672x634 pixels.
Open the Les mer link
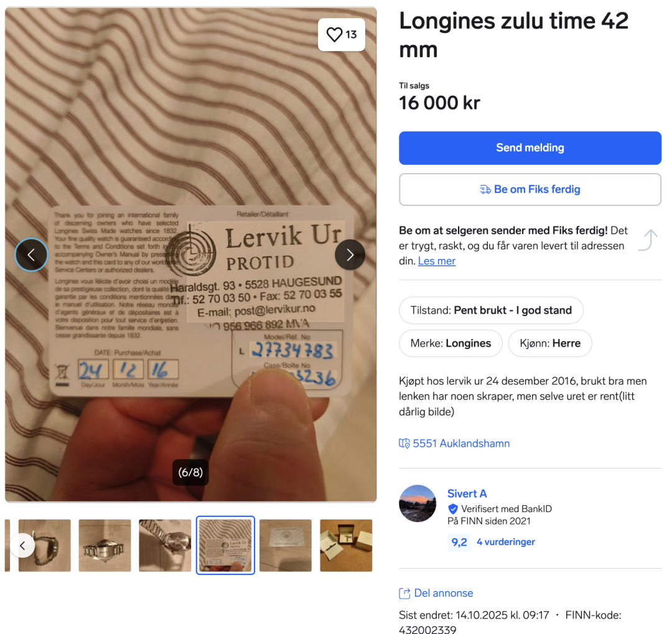click(436, 261)
